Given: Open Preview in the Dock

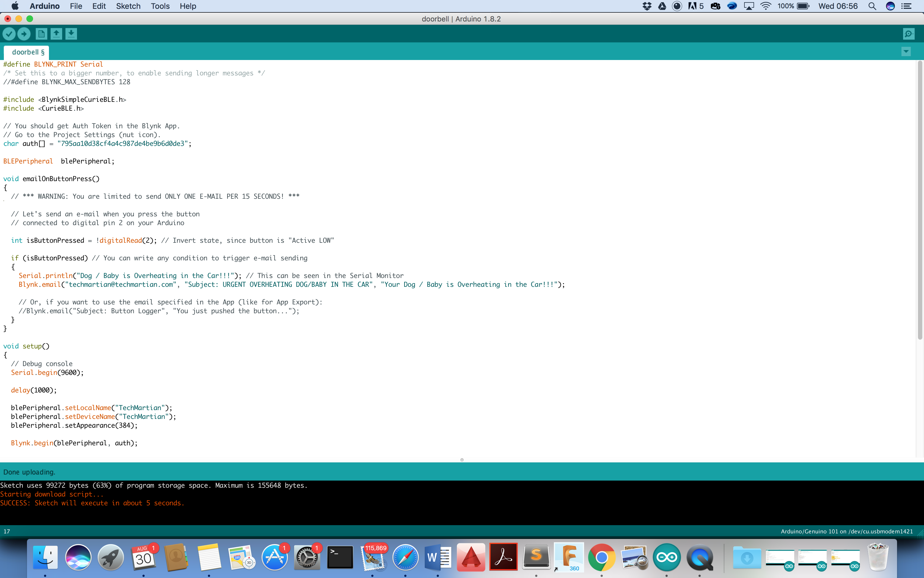Looking at the screenshot, I should 634,557.
